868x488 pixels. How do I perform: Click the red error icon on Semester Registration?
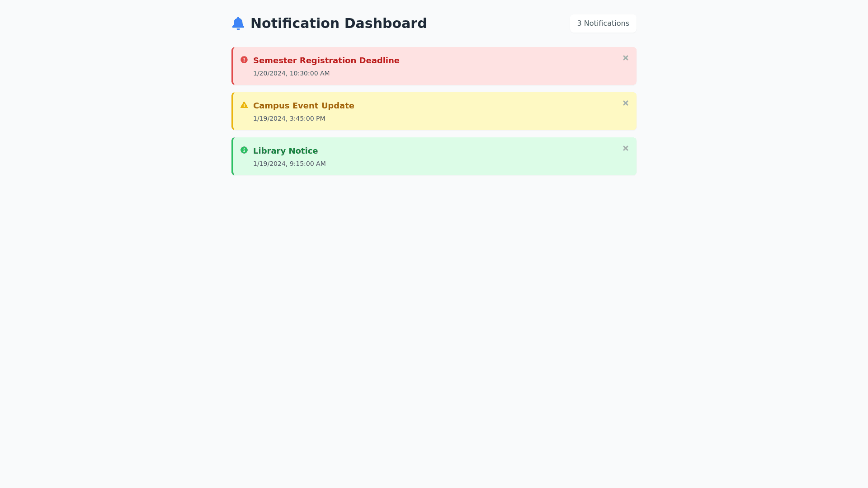(244, 60)
